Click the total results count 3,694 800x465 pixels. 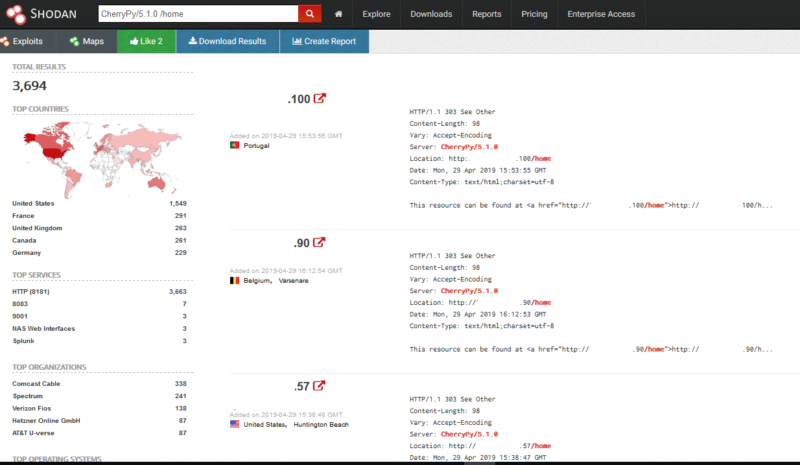pos(30,86)
